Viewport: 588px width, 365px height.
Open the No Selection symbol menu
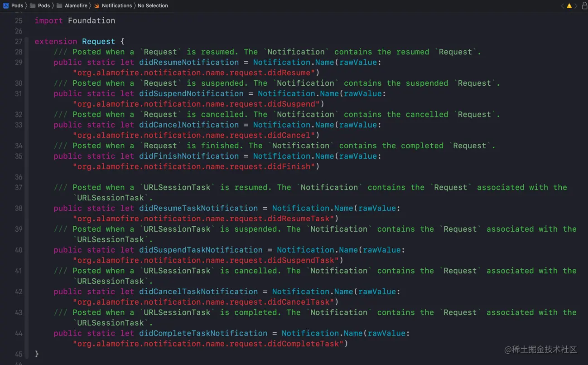click(153, 5)
